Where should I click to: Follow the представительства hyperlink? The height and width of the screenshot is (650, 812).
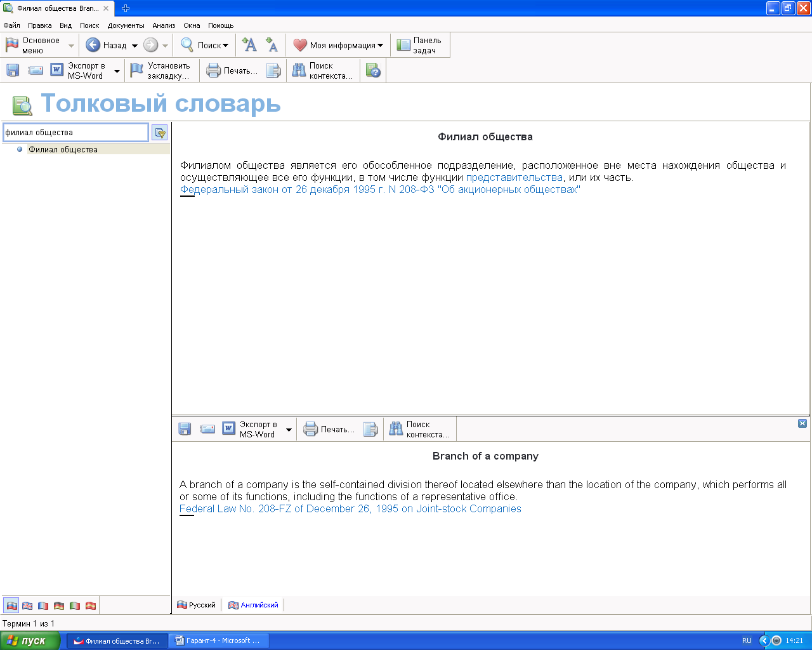514,178
